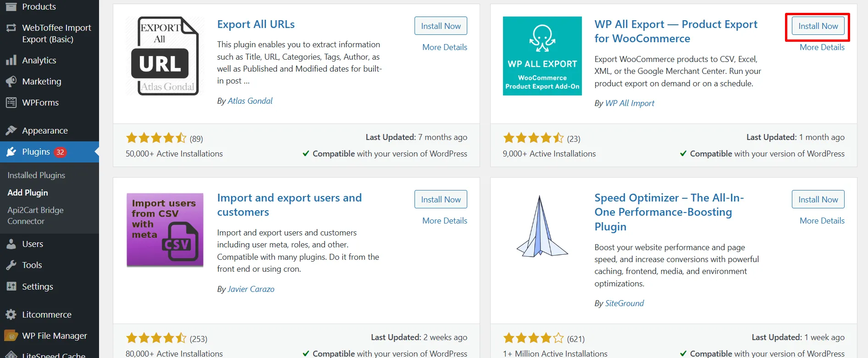The height and width of the screenshot is (358, 868).
Task: Click the Tools wrench icon
Action: (x=11, y=265)
